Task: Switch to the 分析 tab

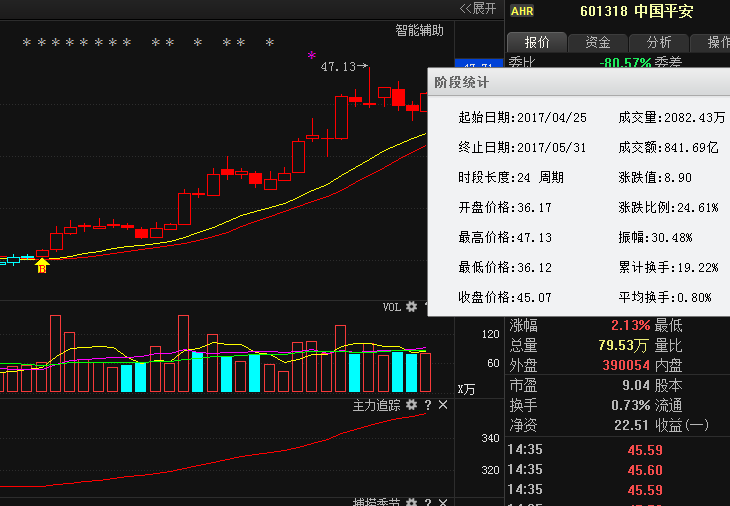Action: (x=659, y=42)
